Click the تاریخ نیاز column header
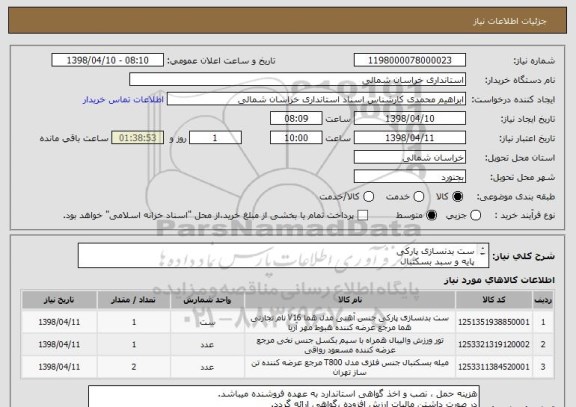 point(59,300)
